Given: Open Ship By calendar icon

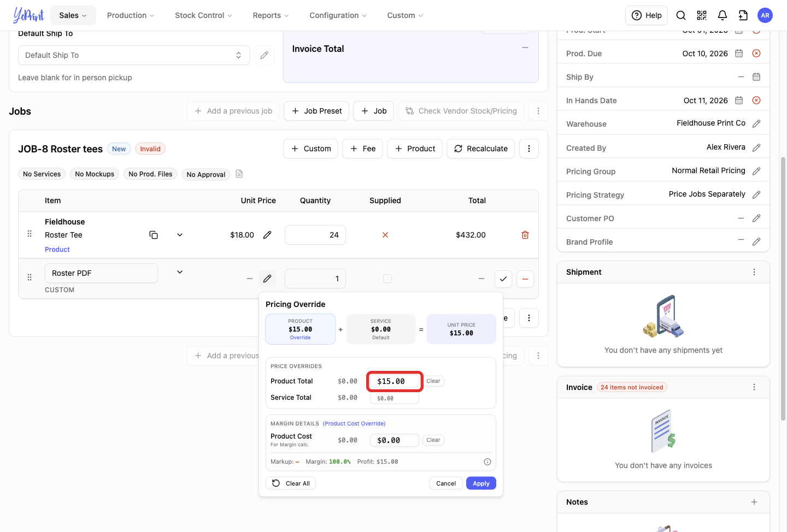Looking at the screenshot, I should [x=756, y=77].
